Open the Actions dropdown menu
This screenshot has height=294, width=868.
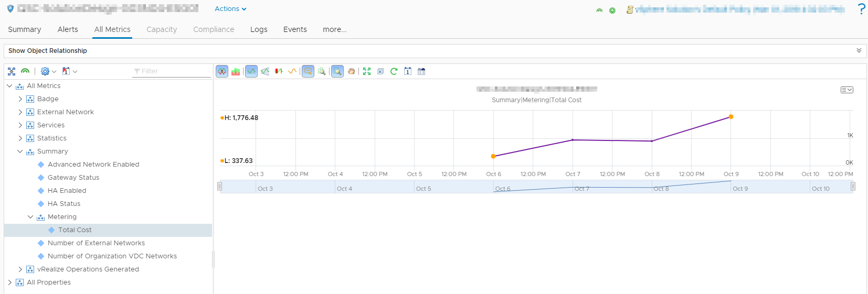click(230, 9)
